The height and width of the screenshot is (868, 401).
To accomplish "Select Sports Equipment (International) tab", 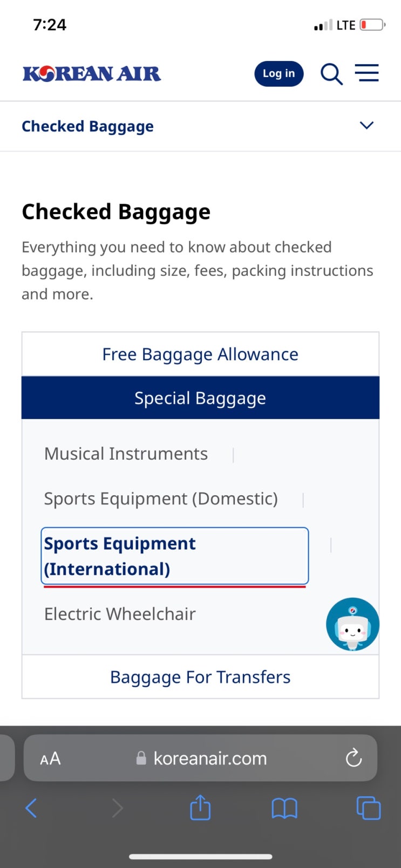I will coord(174,556).
